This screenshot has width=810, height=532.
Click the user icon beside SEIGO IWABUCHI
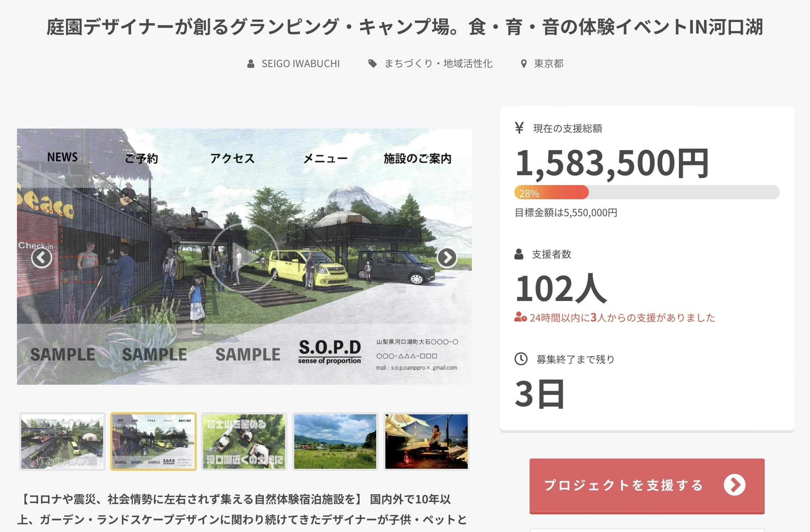coord(251,64)
